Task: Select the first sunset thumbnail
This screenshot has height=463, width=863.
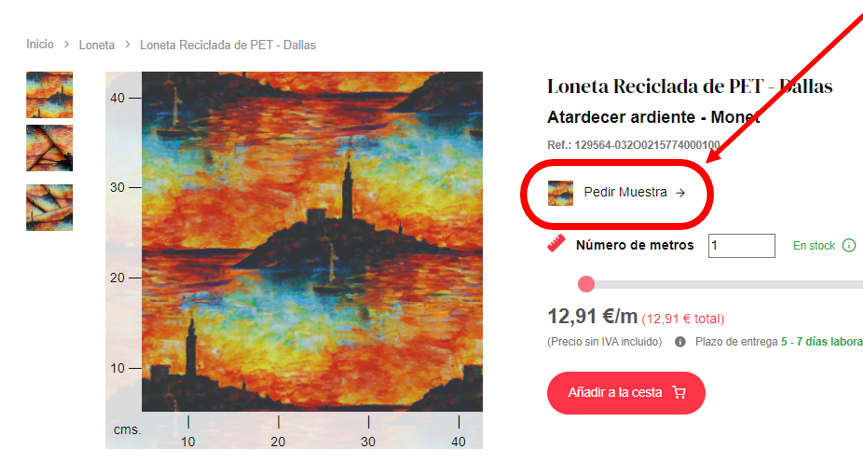Action: (50, 95)
